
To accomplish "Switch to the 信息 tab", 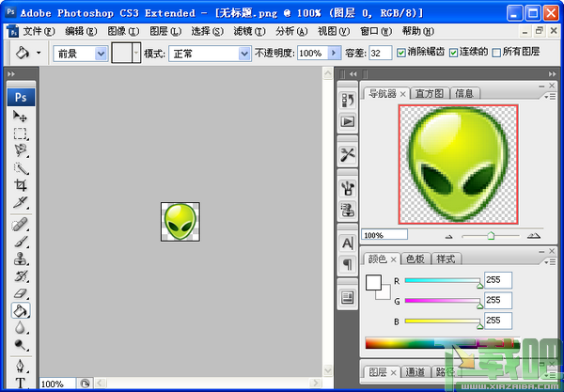I will tap(464, 94).
